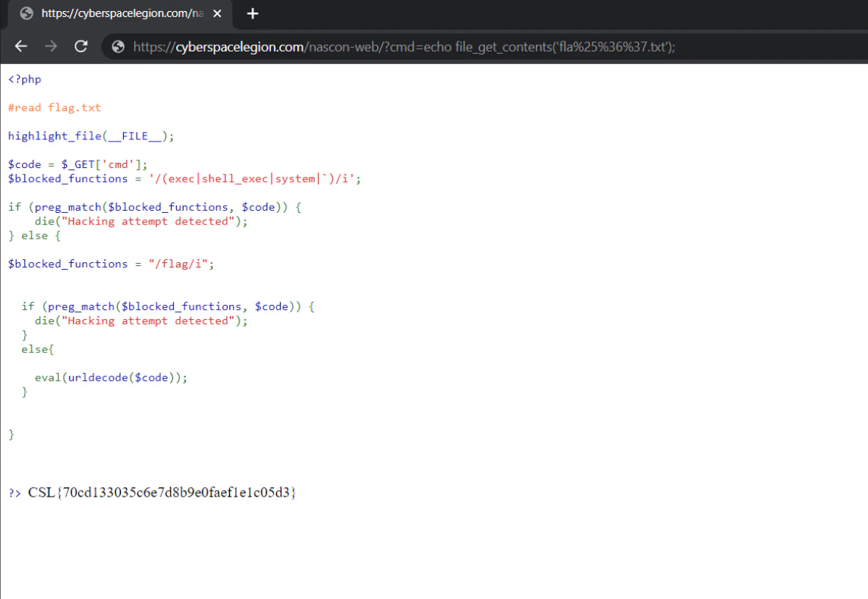Screen dimensions: 868x599
Task: Click the #read flag.txt comment
Action: (x=55, y=108)
